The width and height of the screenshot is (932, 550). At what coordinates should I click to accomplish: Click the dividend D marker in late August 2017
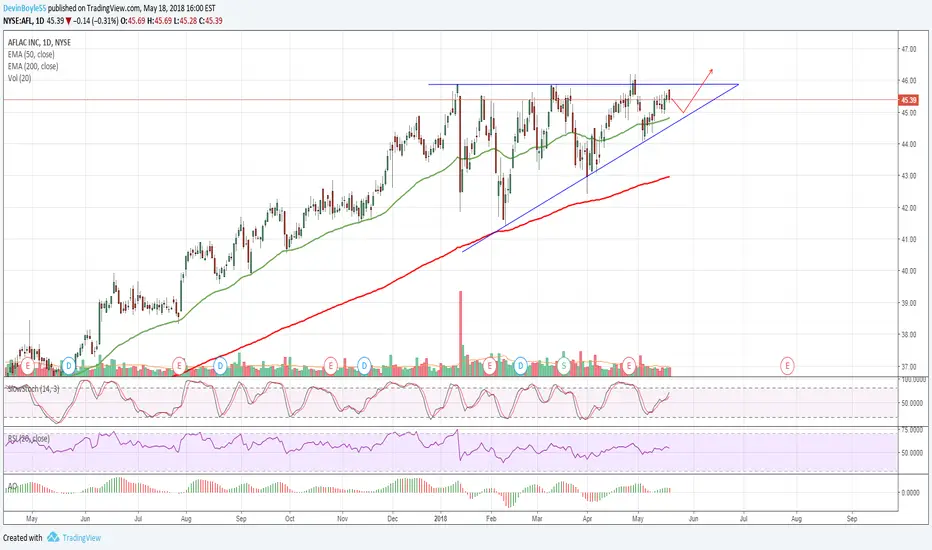click(x=220, y=366)
